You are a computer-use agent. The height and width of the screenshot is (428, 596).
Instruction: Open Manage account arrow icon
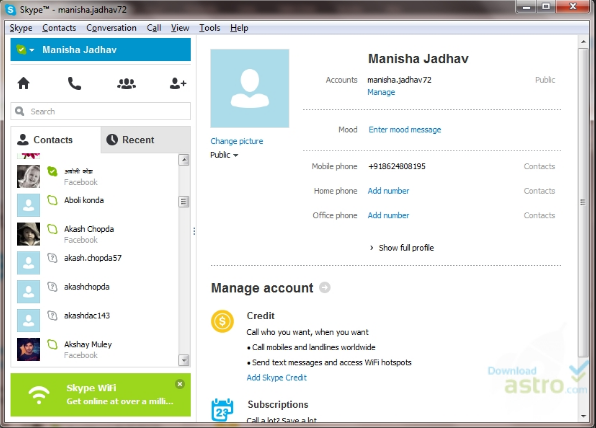(325, 287)
